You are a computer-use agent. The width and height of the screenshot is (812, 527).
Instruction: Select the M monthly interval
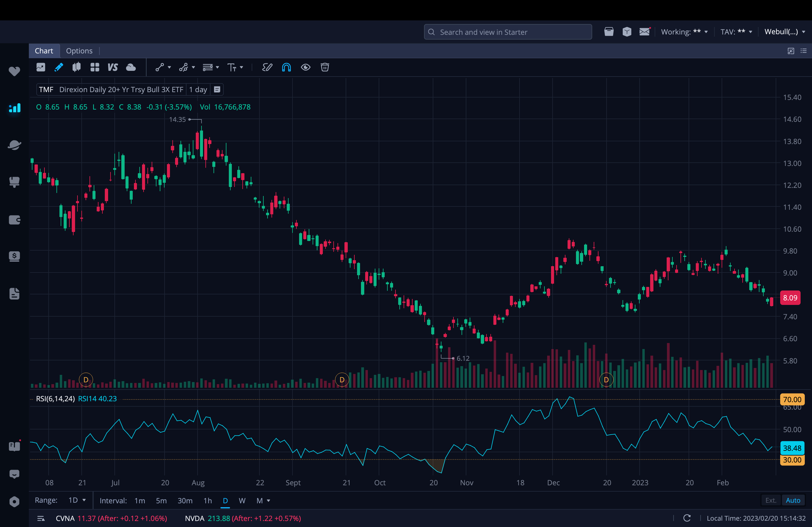259,500
